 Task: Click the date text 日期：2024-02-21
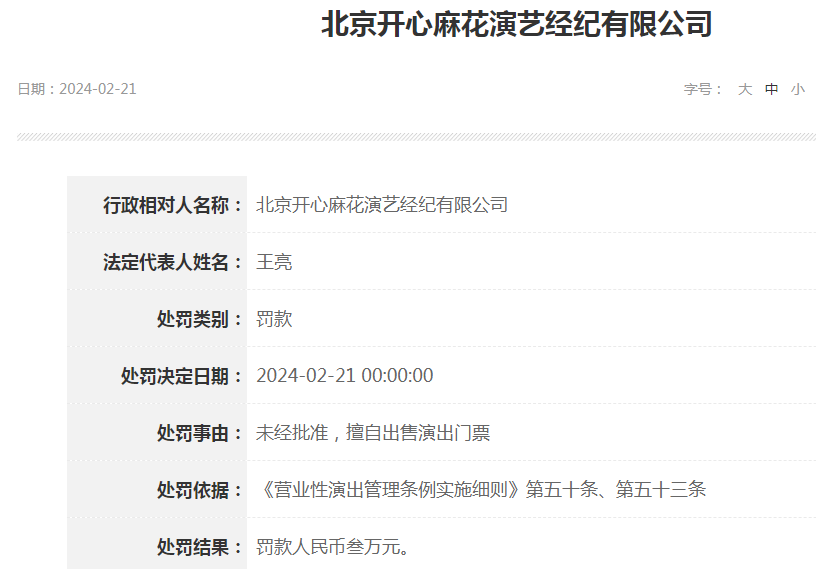pos(77,89)
